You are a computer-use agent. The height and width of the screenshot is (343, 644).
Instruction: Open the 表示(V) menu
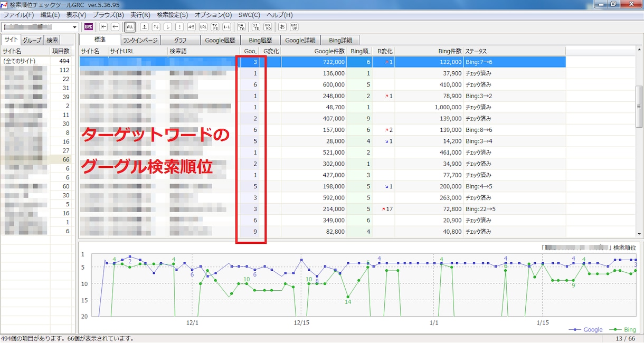[77, 15]
